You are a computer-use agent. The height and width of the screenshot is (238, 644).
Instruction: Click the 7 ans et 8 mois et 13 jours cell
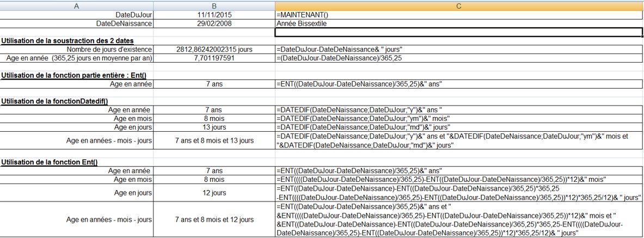(x=214, y=141)
